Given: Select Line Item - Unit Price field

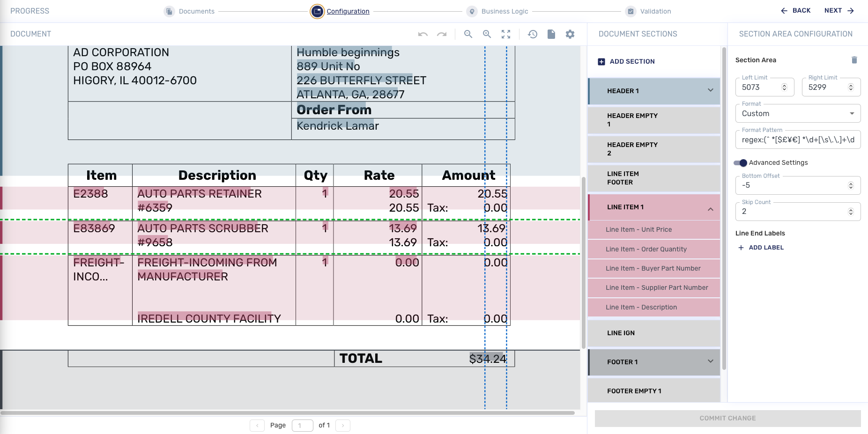Looking at the screenshot, I should point(638,229).
